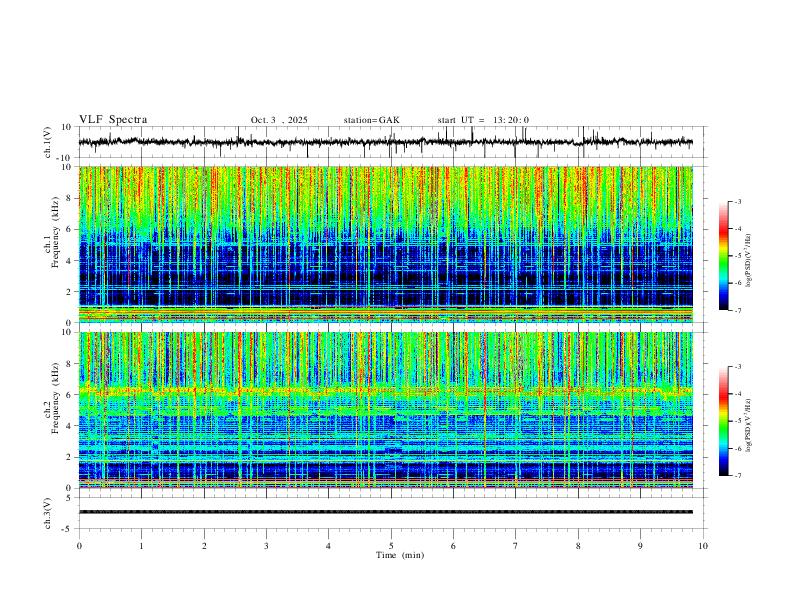Click the "8" kHz tick on ch.1 spectrogram
792x612 pixels.
pyautogui.click(x=70, y=198)
